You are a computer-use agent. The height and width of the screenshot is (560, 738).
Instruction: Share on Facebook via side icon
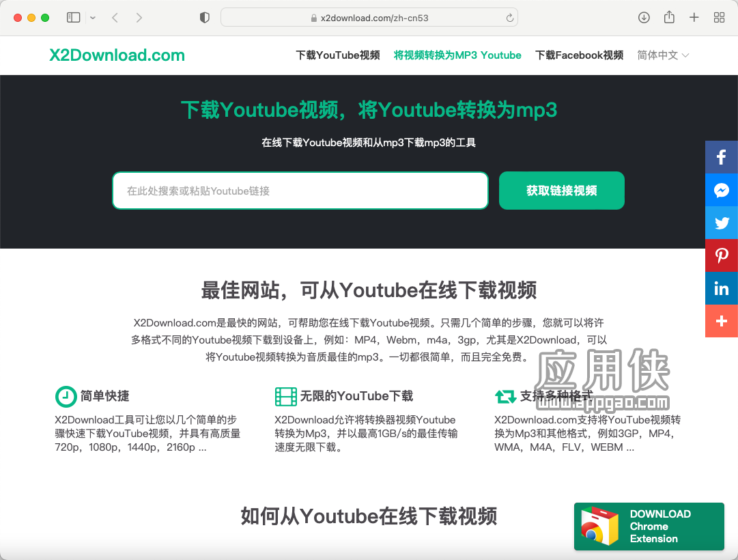click(722, 157)
